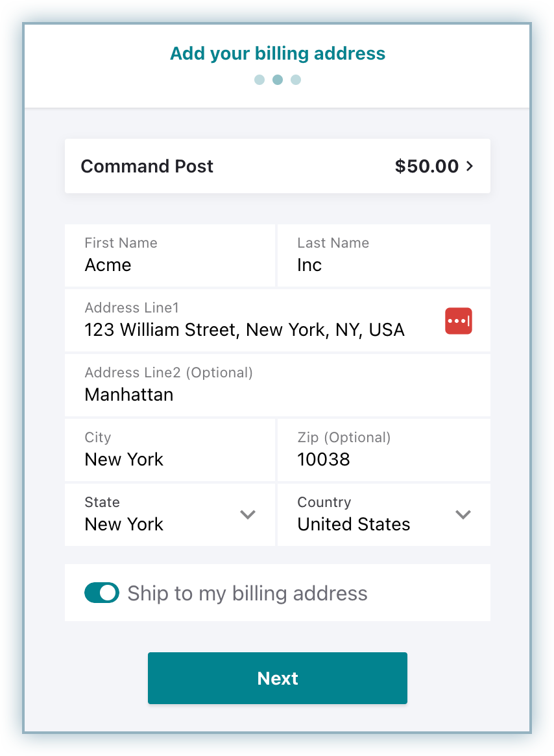Jump to the third step dot
The width and height of the screenshot is (554, 756).
coord(296,80)
